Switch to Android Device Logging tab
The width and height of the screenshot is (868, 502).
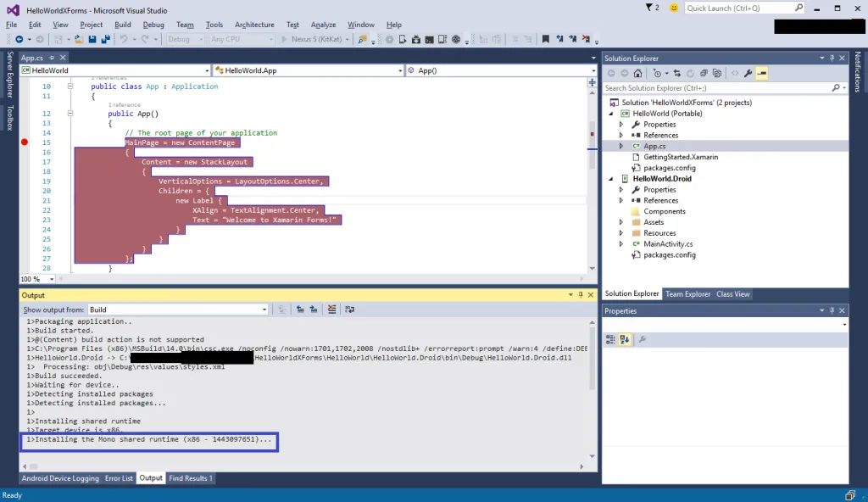click(x=60, y=478)
